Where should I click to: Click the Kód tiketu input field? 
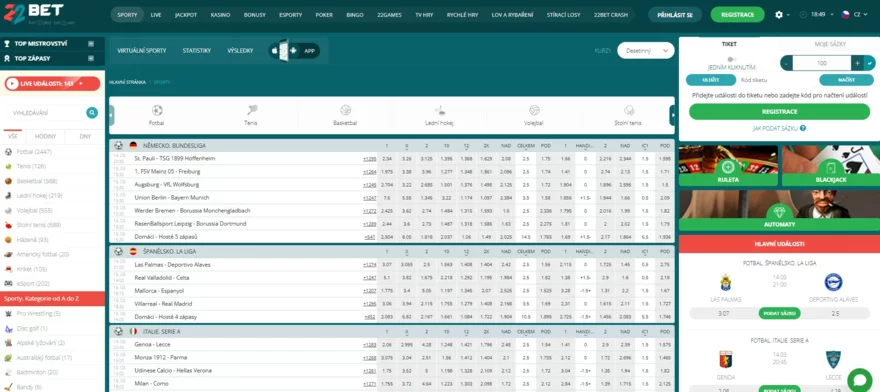(777, 80)
